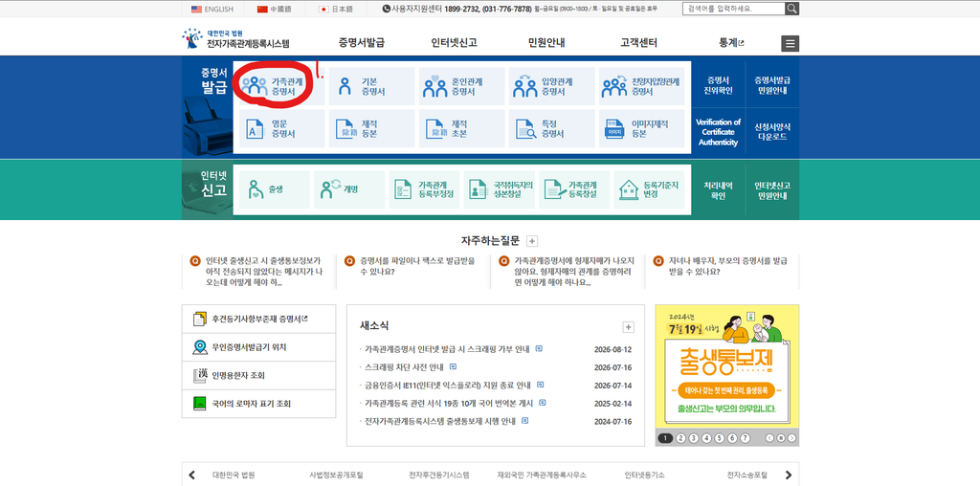Open 인터넷등기소 related site
Image resolution: width=980 pixels, height=486 pixels.
tap(646, 475)
